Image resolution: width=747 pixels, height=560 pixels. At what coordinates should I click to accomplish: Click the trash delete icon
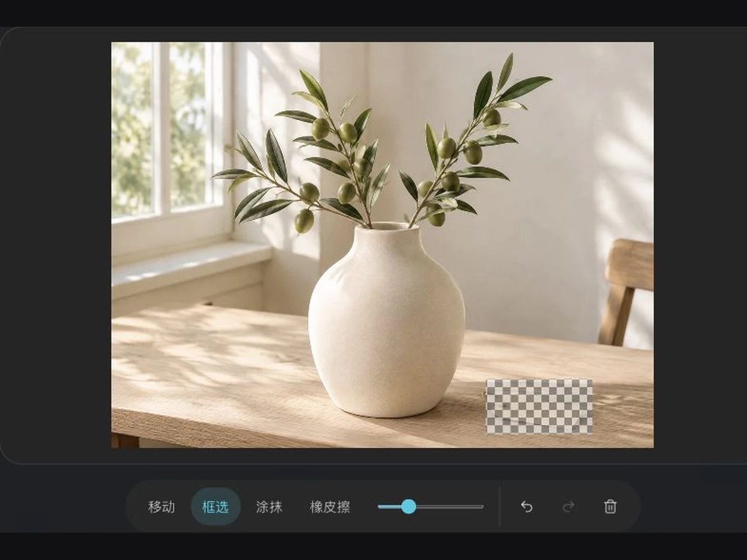point(610,506)
